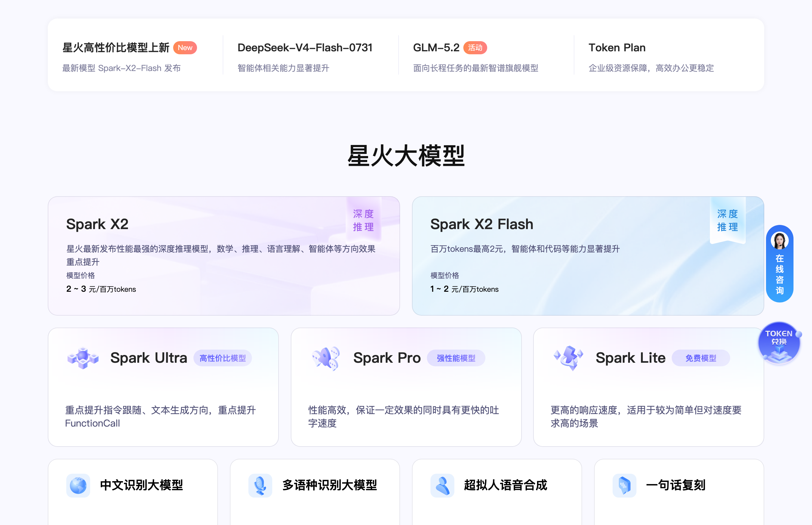
Task: Click the 深度推理 ribbon on Spark X2 Flash
Action: pyautogui.click(x=728, y=220)
